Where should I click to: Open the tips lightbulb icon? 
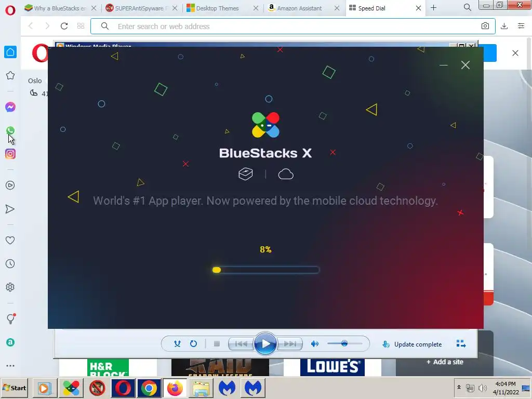click(11, 318)
